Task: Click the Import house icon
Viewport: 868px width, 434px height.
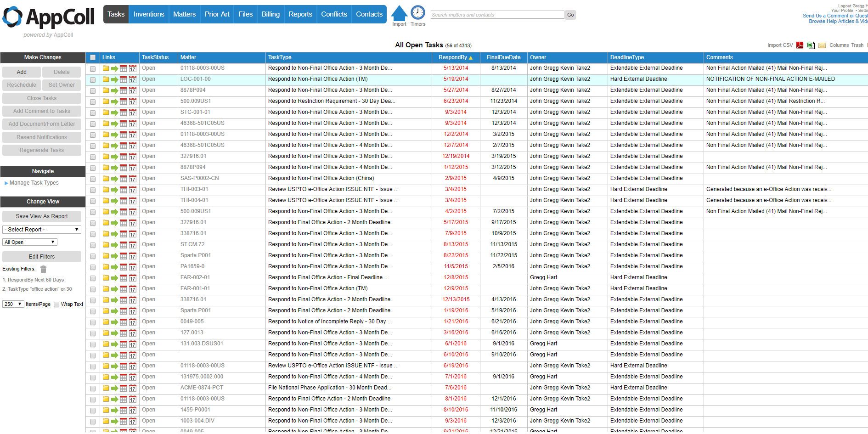Action: pos(399,14)
